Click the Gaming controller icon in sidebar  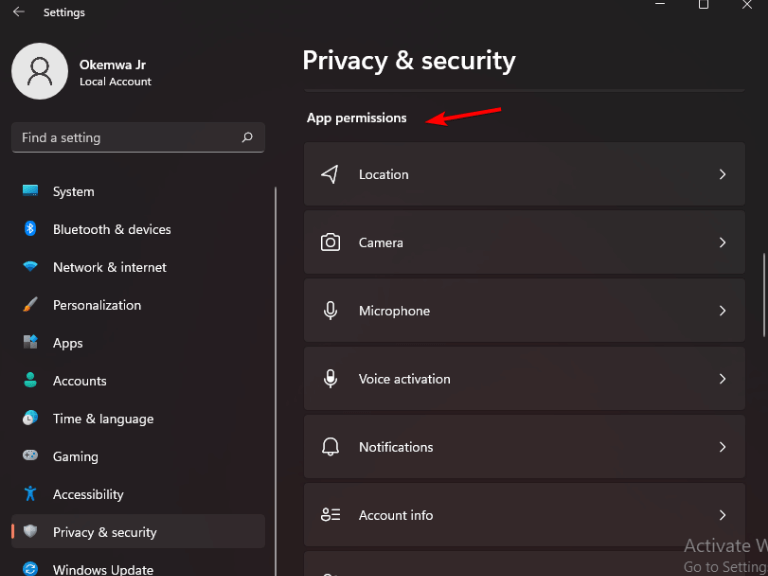(x=30, y=456)
